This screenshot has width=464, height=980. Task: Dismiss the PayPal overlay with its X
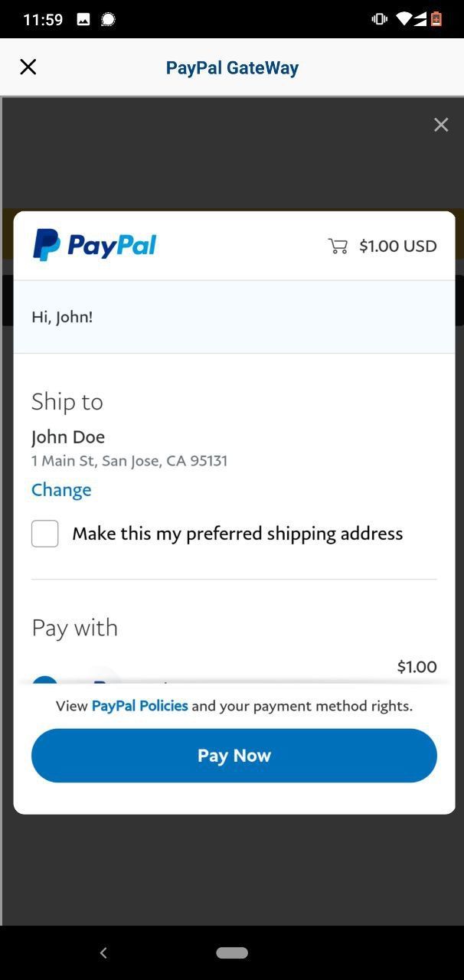(441, 124)
